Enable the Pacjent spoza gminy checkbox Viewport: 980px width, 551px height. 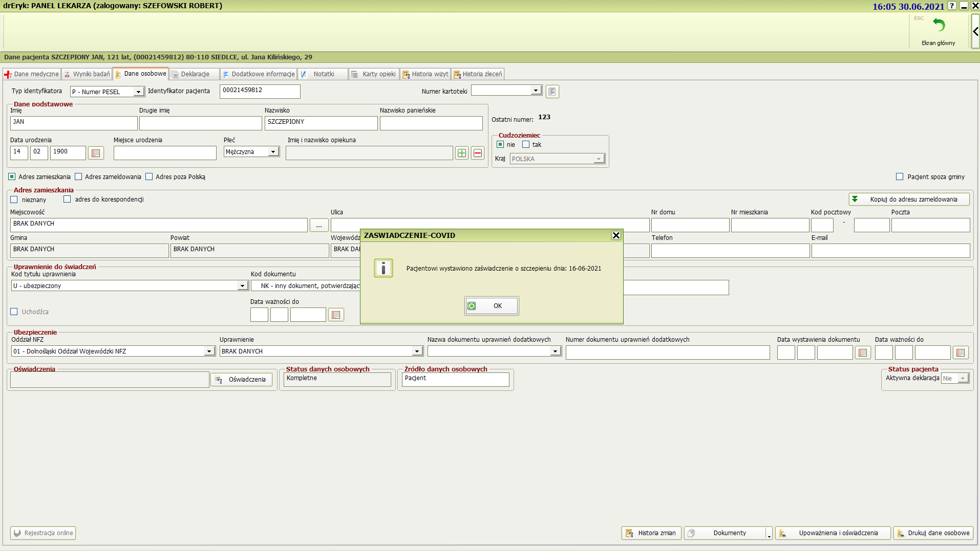pos(900,177)
